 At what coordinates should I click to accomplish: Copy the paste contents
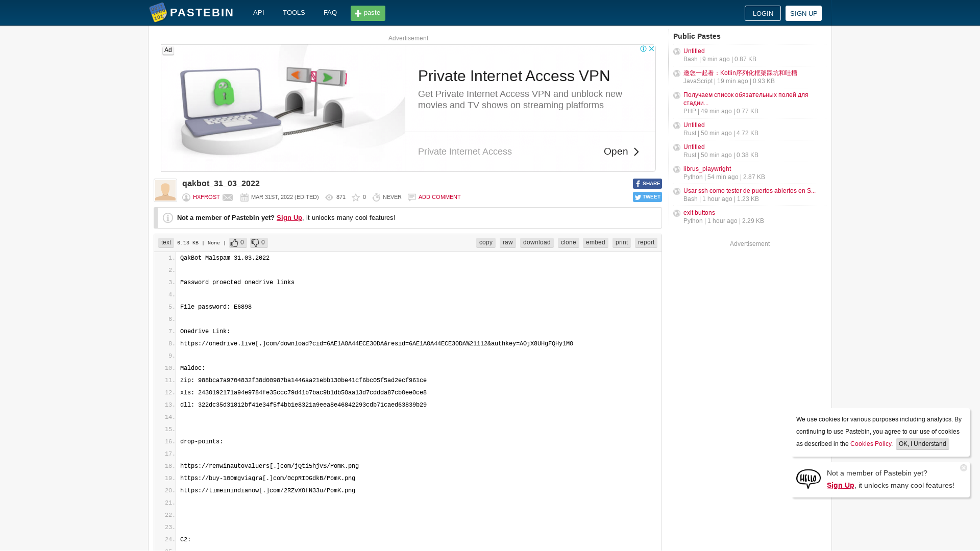[x=486, y=243]
